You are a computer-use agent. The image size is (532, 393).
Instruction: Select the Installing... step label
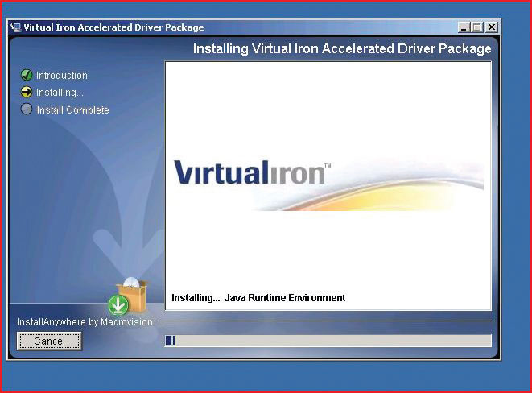coord(60,93)
